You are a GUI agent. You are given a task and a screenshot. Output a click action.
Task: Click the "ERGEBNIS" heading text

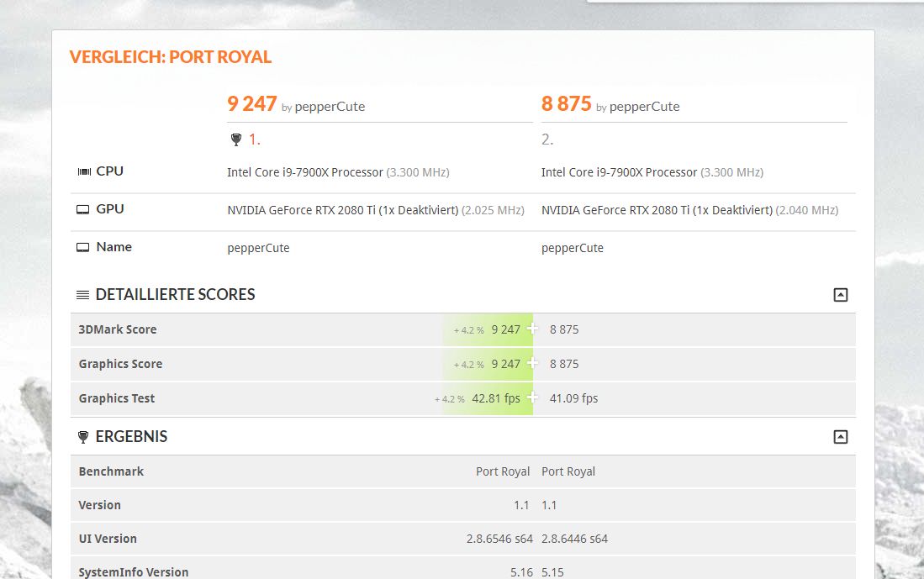tap(131, 436)
